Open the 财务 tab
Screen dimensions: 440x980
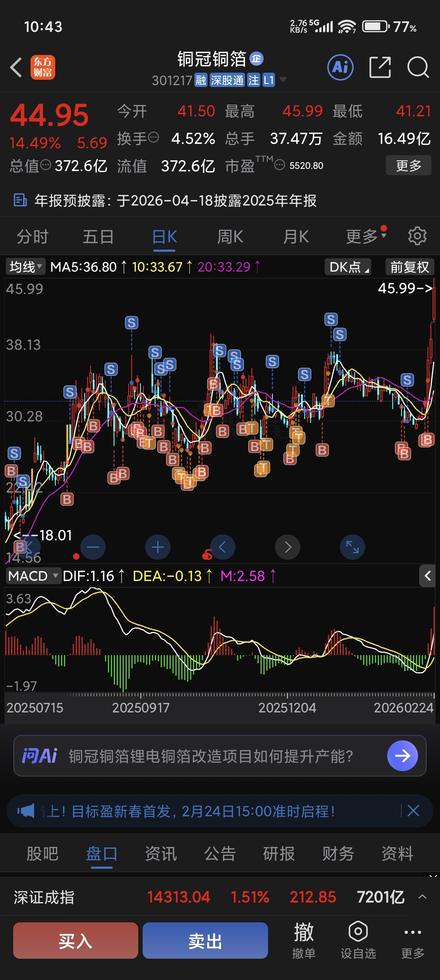pos(338,853)
